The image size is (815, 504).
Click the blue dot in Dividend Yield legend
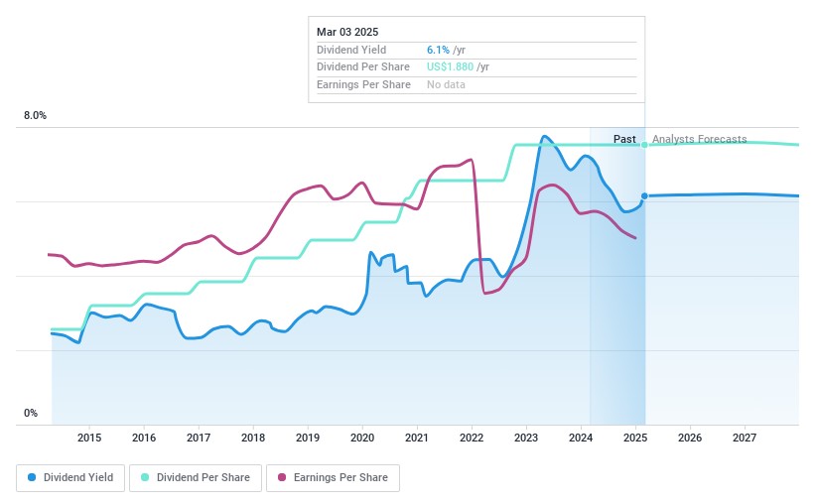33,478
